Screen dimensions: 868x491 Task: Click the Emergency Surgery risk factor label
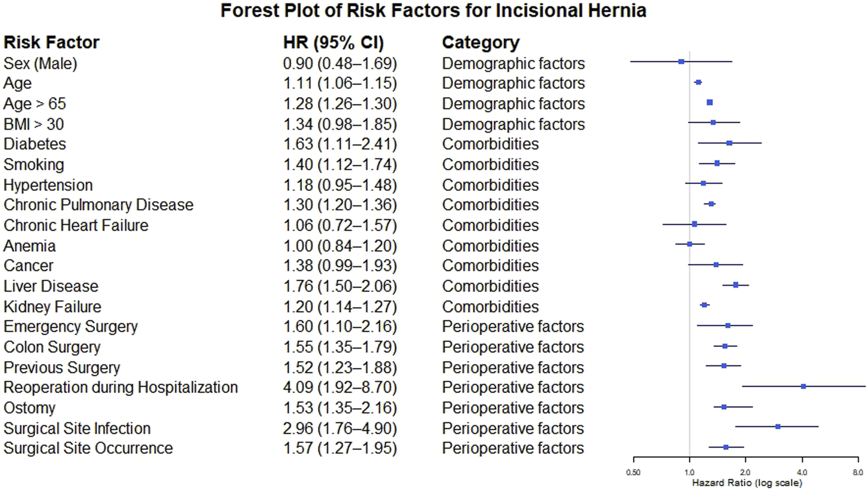[x=70, y=326]
